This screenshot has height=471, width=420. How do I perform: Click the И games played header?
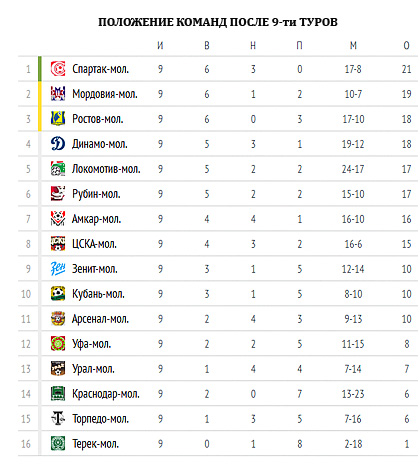[160, 45]
